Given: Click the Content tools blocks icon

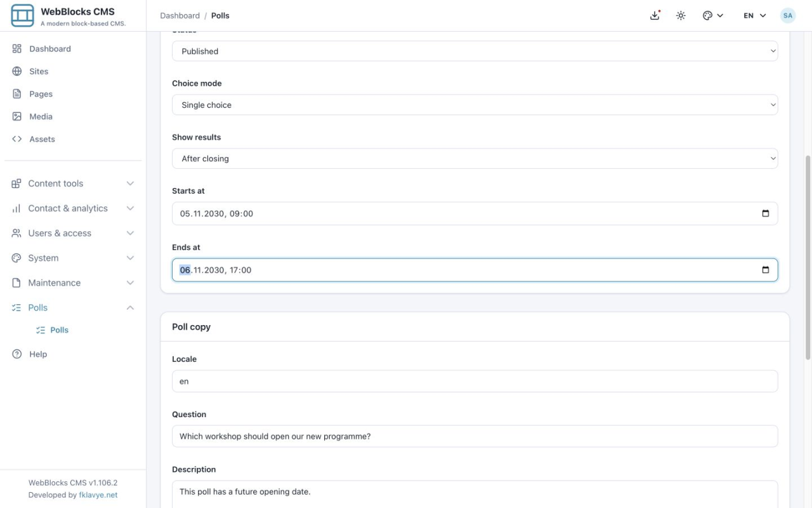Looking at the screenshot, I should [x=16, y=184].
